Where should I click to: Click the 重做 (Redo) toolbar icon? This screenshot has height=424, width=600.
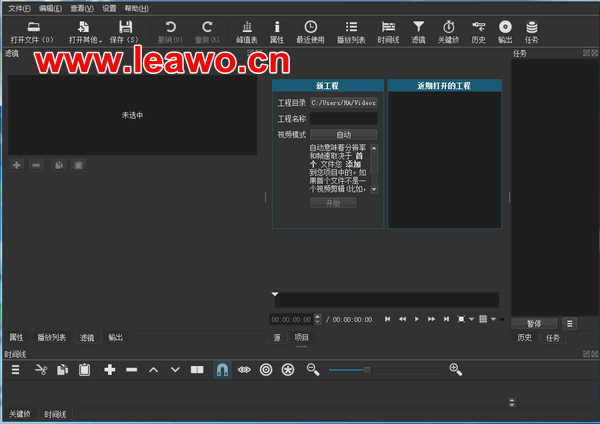[x=207, y=31]
